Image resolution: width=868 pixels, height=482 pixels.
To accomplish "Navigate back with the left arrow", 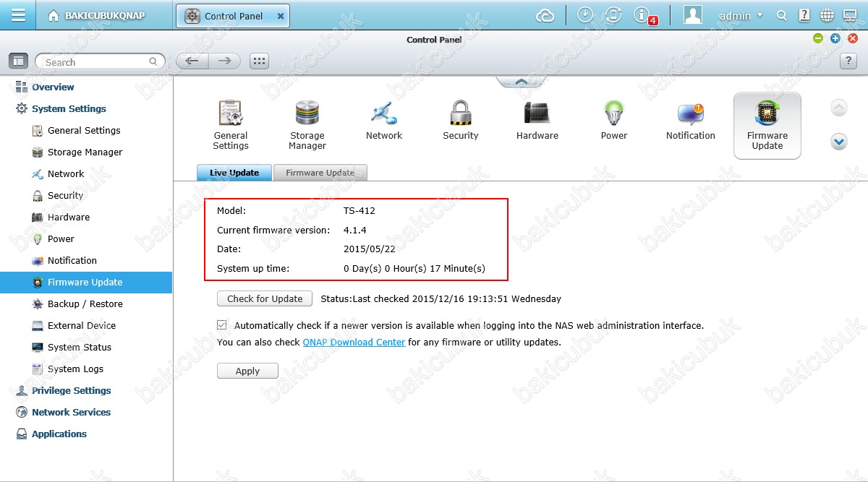I will point(192,61).
